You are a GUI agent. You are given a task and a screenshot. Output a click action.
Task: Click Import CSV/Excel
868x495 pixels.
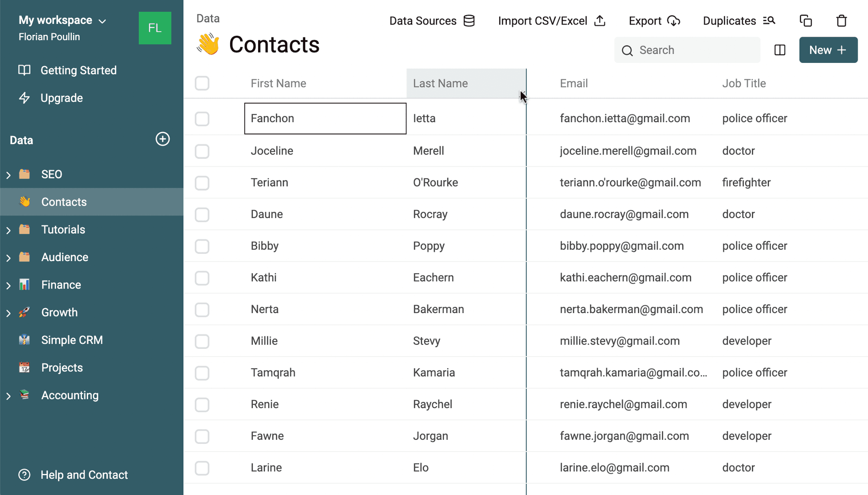pyautogui.click(x=552, y=21)
